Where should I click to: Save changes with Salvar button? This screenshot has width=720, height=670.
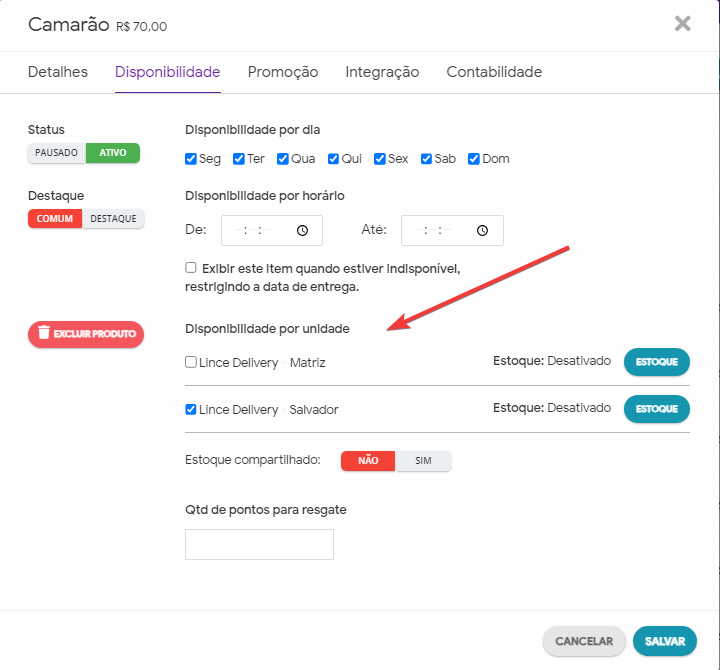pyautogui.click(x=664, y=640)
